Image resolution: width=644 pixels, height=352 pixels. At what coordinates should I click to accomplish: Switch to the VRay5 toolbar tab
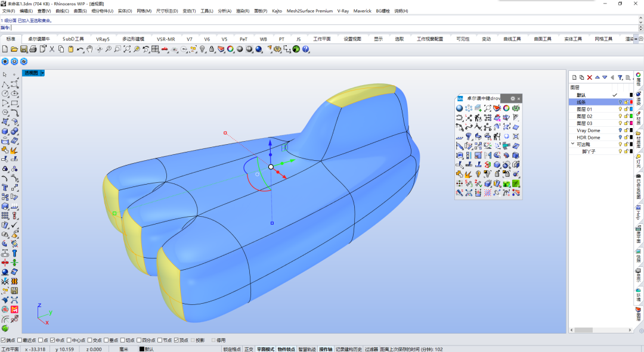coord(103,39)
